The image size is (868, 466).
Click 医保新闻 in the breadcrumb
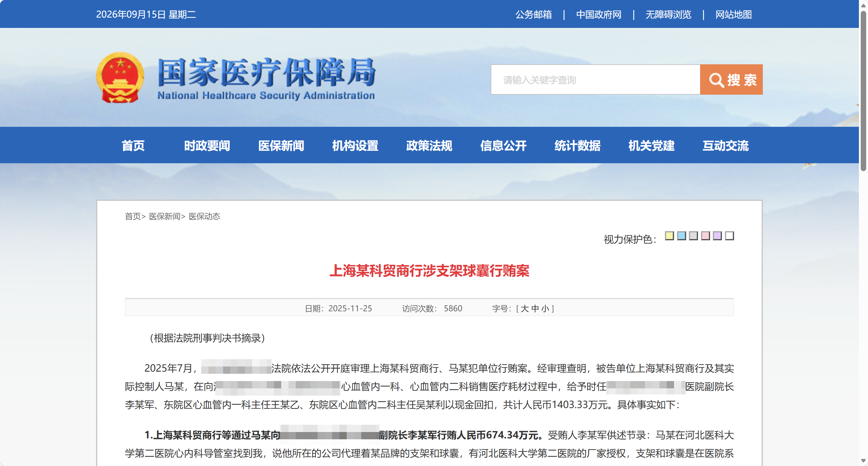tap(165, 216)
